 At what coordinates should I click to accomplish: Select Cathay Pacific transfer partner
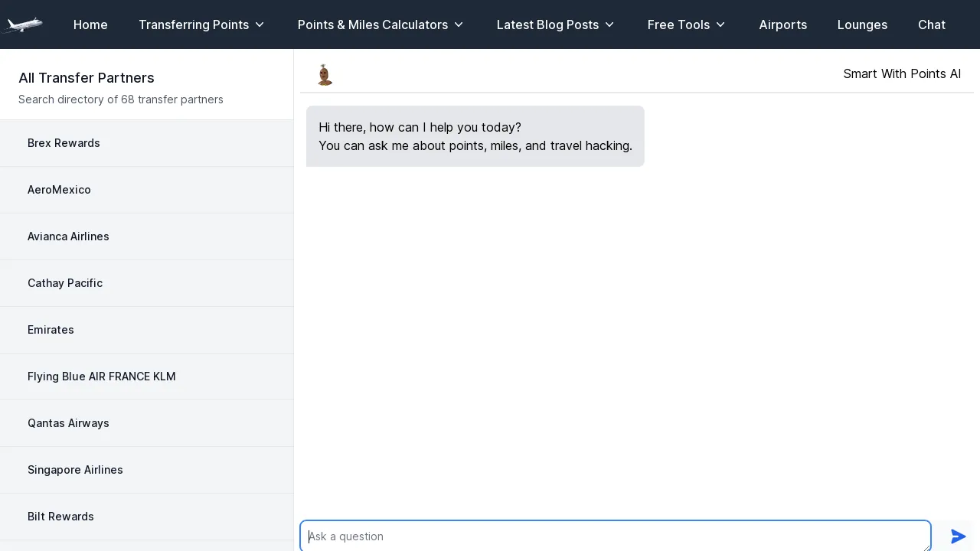click(x=146, y=283)
